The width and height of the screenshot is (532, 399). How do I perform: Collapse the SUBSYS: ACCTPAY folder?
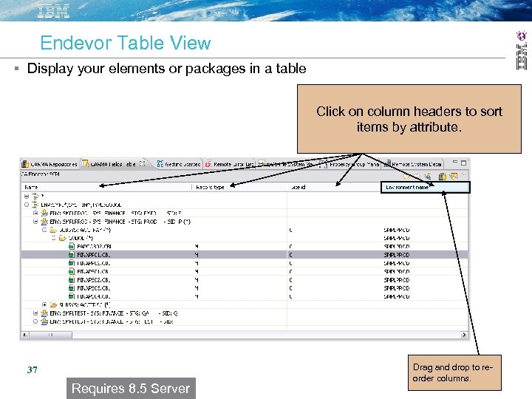[x=44, y=230]
